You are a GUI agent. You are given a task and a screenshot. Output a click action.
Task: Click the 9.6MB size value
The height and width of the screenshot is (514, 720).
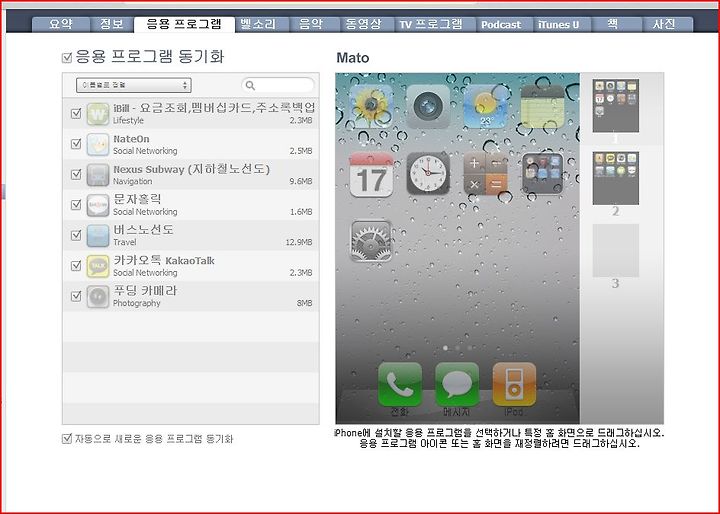(x=301, y=181)
